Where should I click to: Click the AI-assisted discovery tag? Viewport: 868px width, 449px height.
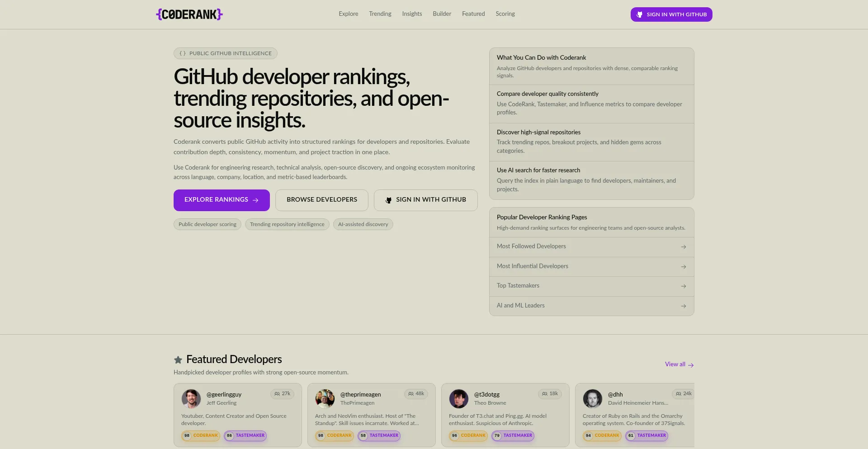point(363,224)
